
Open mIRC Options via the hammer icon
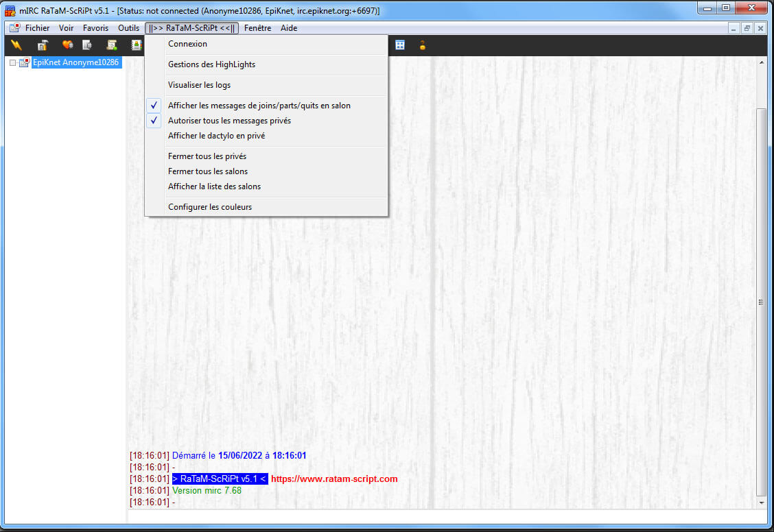(43, 45)
